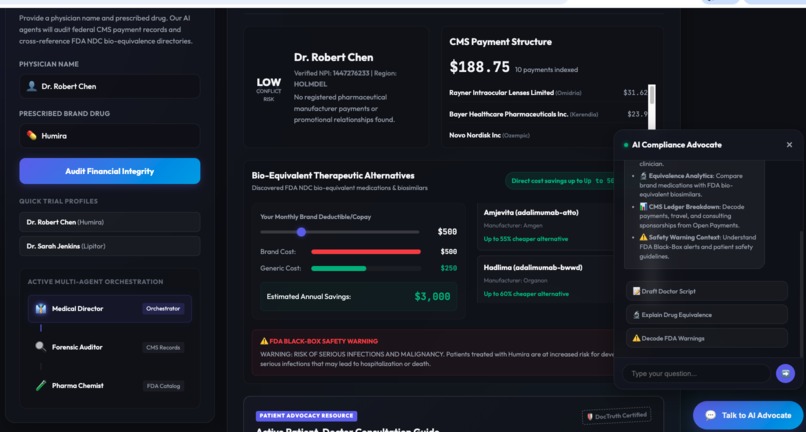Click the shield icon on DocTruth Certified badge

pos(590,417)
